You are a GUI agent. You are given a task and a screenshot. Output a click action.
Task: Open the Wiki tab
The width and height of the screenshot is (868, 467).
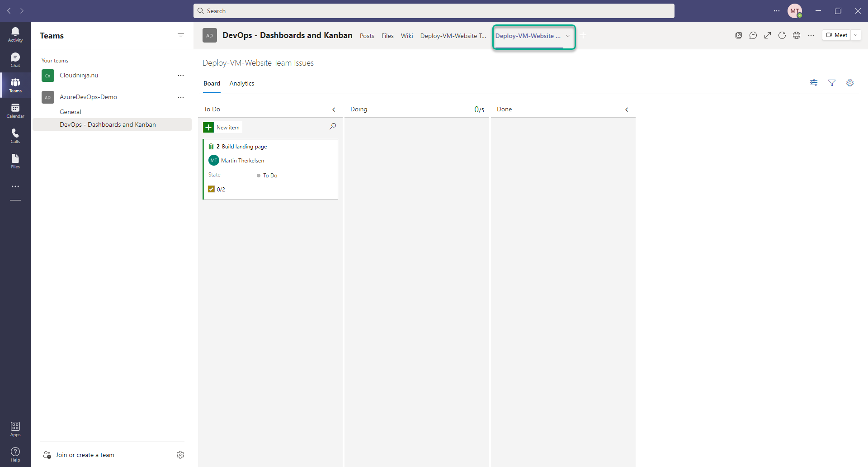pos(407,36)
